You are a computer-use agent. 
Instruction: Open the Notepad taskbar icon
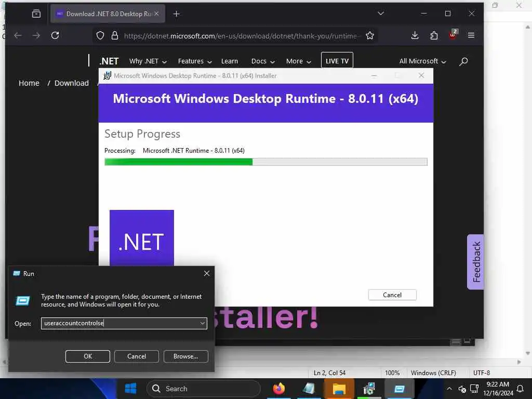pos(309,389)
